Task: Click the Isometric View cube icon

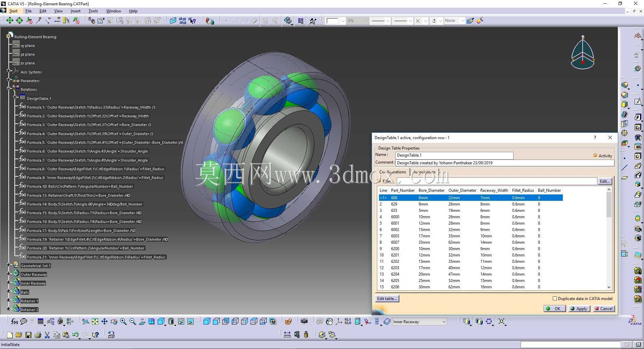Action: click(161, 322)
